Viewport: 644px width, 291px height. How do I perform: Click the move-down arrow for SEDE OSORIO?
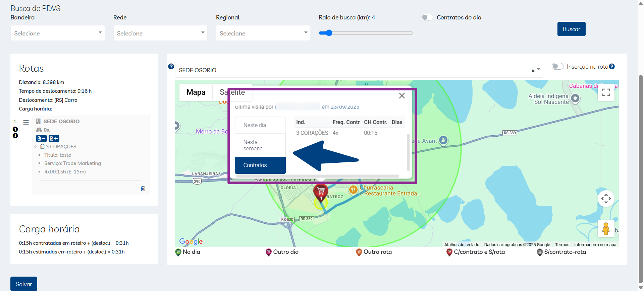[x=15, y=136]
